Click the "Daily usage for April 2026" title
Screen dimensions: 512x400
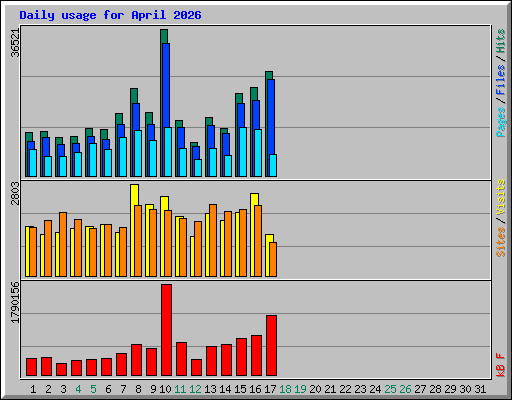point(110,15)
